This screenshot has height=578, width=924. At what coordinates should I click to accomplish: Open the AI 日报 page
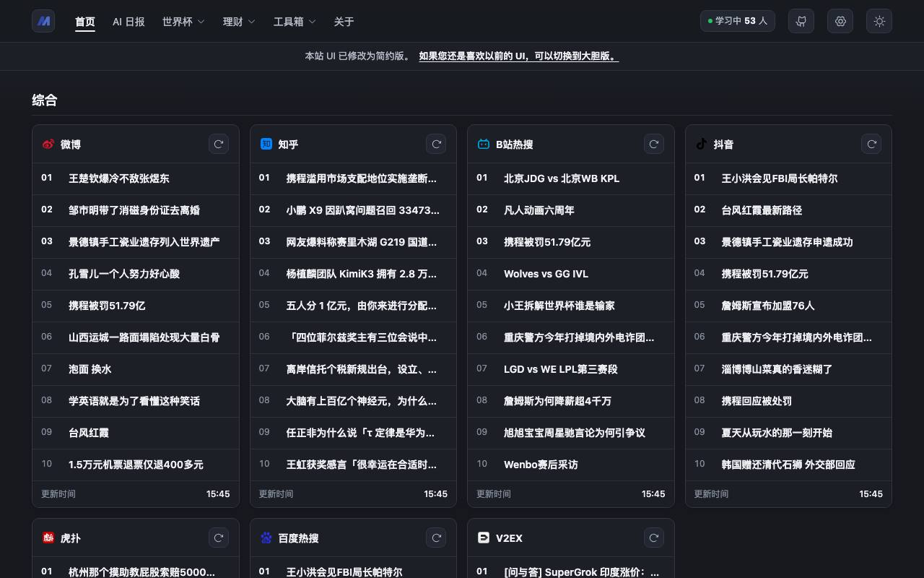point(128,22)
